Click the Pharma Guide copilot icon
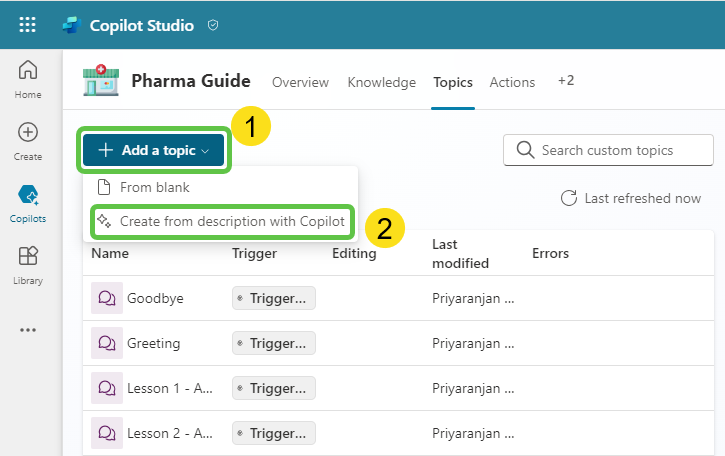725x456 pixels. click(100, 82)
